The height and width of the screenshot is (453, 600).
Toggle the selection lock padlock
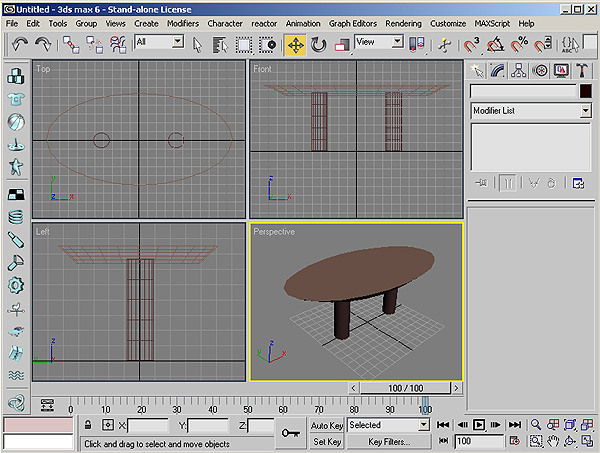pyautogui.click(x=88, y=426)
